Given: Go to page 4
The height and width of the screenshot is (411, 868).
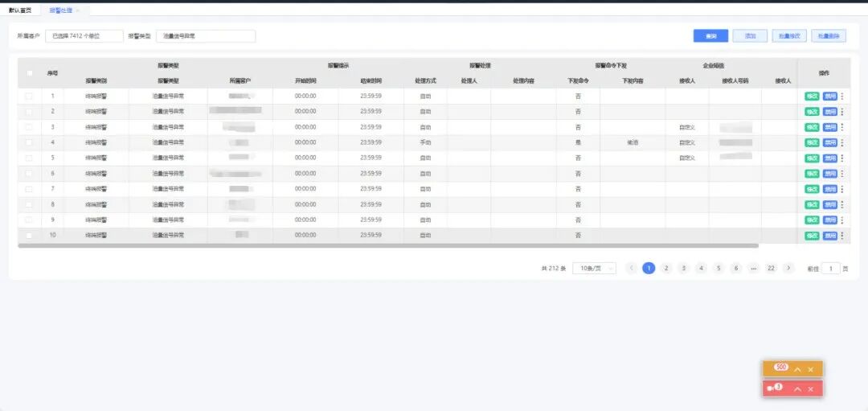Looking at the screenshot, I should coord(702,268).
